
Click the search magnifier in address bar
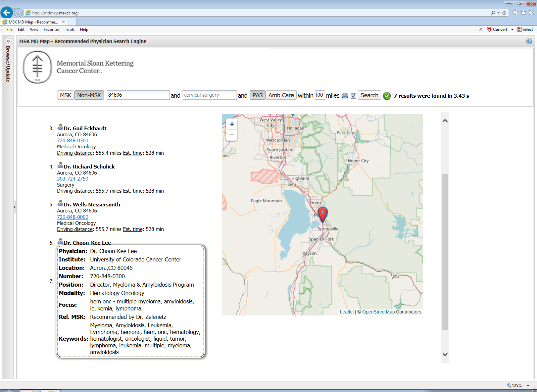(x=493, y=13)
